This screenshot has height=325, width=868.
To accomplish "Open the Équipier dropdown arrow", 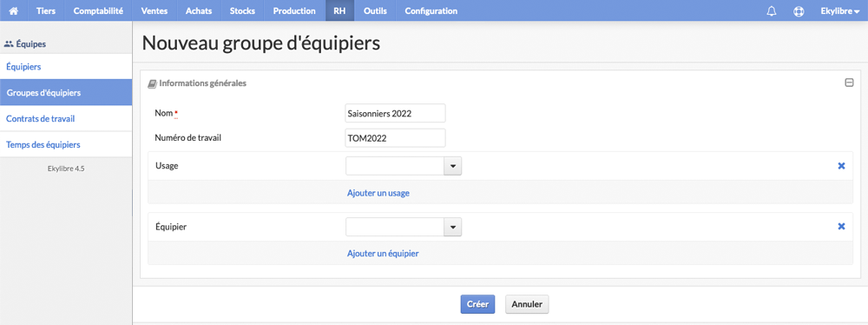I will click(453, 227).
